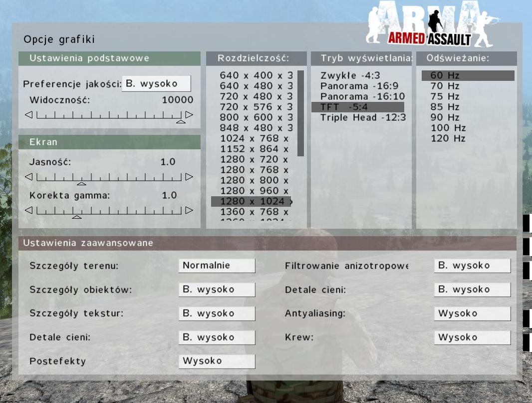Open the Szczegóły terenu dropdown
Viewport: 532px width, 403px height.
tap(217, 266)
